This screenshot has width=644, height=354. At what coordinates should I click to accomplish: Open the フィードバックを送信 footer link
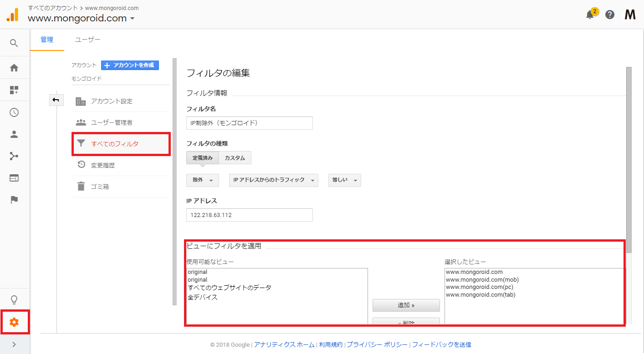coord(442,344)
